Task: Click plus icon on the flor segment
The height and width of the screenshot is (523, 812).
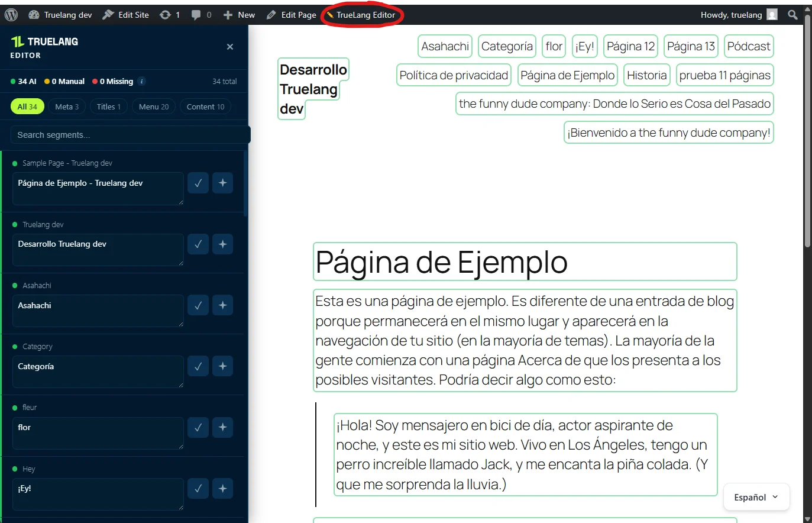Action: [x=223, y=427]
